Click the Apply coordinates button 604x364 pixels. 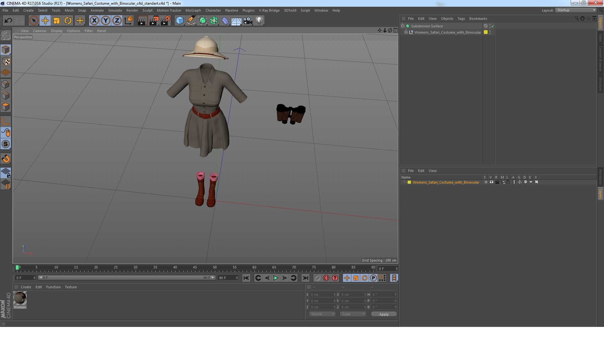384,314
